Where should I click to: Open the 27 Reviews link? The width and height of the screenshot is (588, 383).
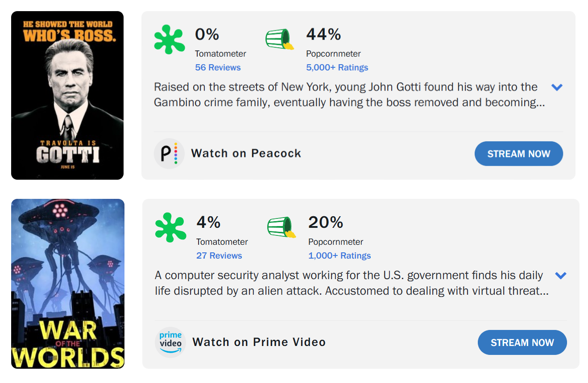[x=219, y=255]
